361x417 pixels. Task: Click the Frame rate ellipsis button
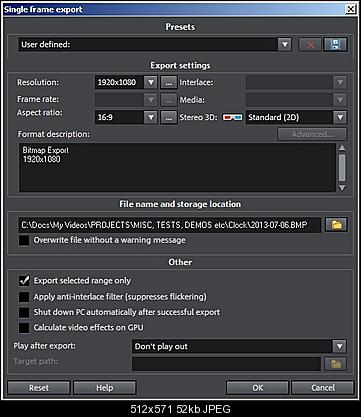tap(169, 100)
